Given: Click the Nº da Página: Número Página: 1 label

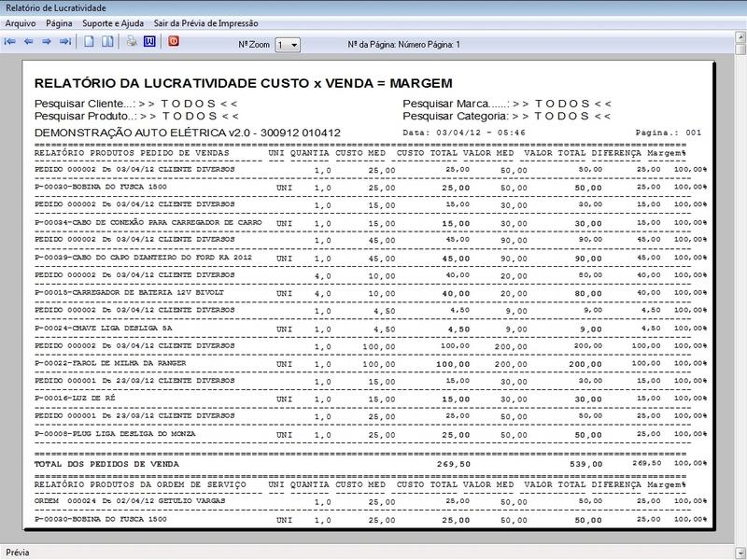Looking at the screenshot, I should tap(404, 44).
